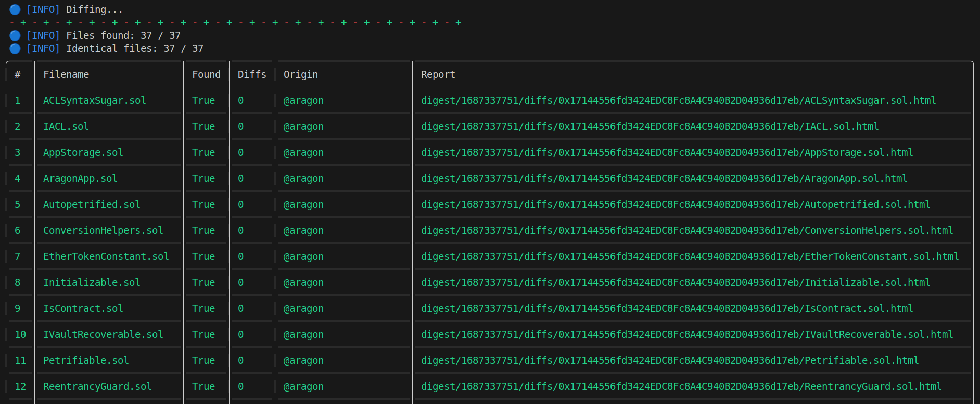The image size is (980, 404).
Task: Open the ReentrancyGuard.sol.html report path
Action: pos(681,386)
